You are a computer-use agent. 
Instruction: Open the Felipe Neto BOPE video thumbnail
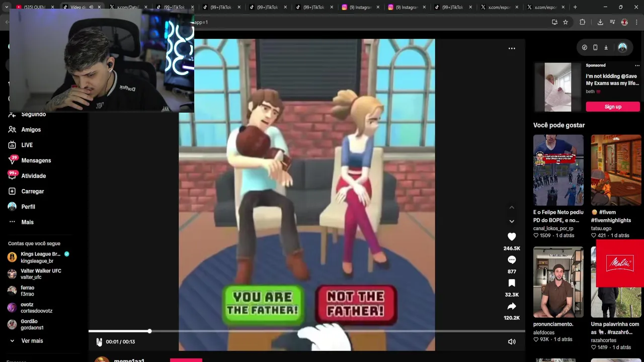[558, 170]
